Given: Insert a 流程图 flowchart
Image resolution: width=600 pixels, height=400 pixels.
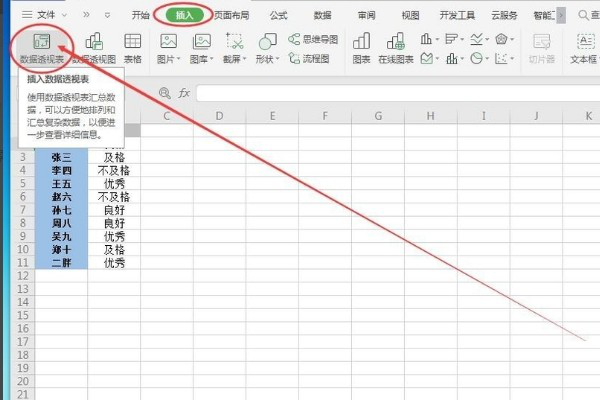Looking at the screenshot, I should pos(309,59).
